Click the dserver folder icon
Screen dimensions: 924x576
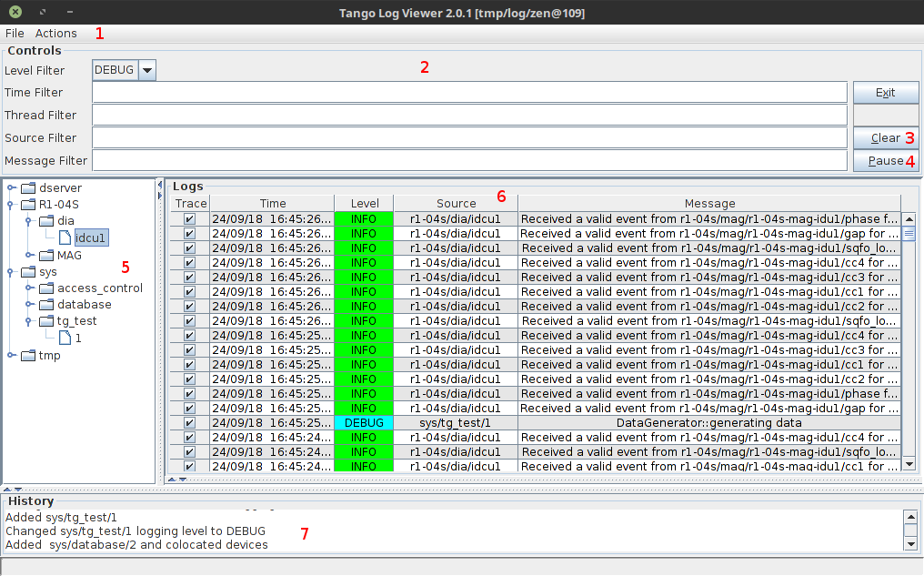28,188
